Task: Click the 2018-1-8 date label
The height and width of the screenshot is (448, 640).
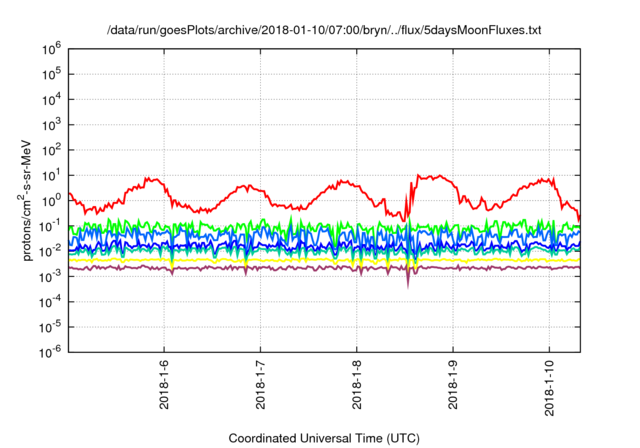Action: [357, 384]
